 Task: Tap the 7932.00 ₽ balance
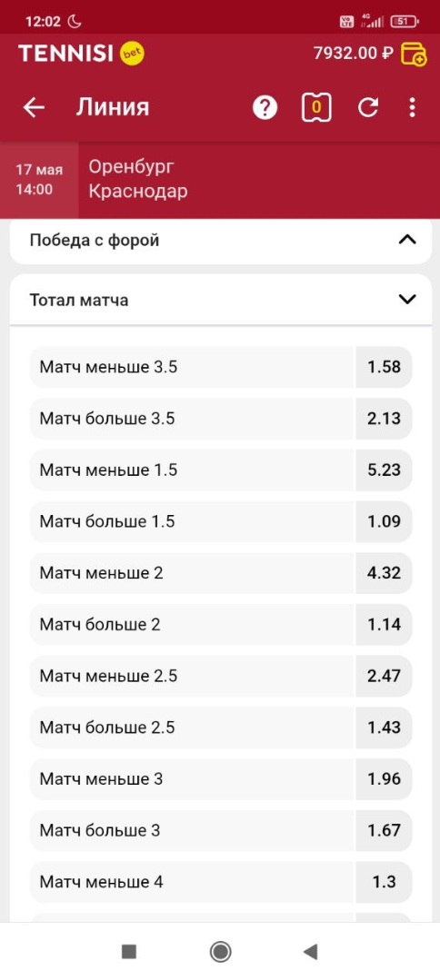(353, 54)
